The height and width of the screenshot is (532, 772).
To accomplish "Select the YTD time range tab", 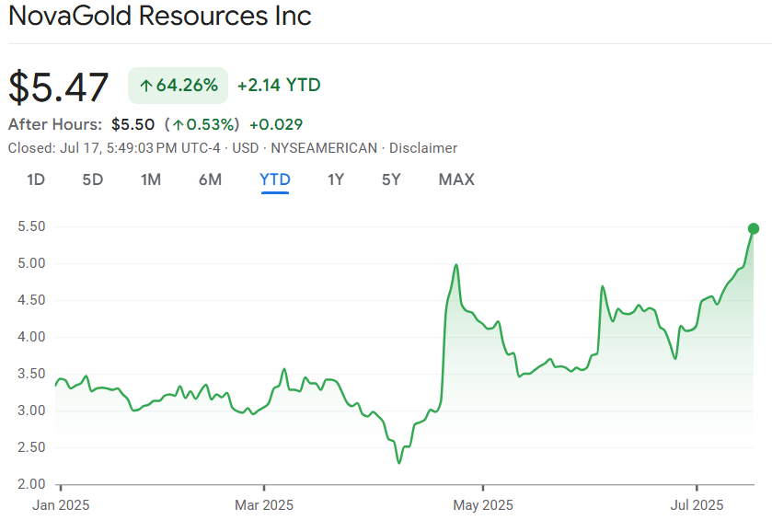I will (x=275, y=179).
